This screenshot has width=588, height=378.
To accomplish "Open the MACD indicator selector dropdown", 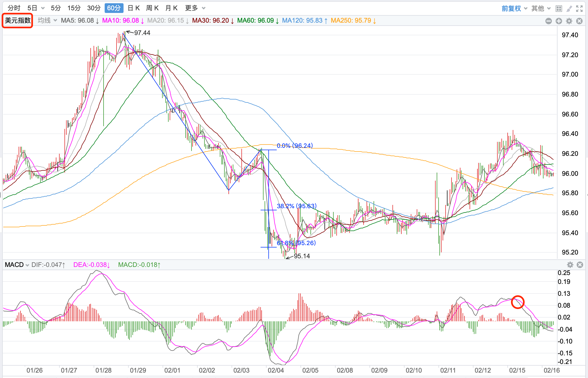I will coord(17,265).
